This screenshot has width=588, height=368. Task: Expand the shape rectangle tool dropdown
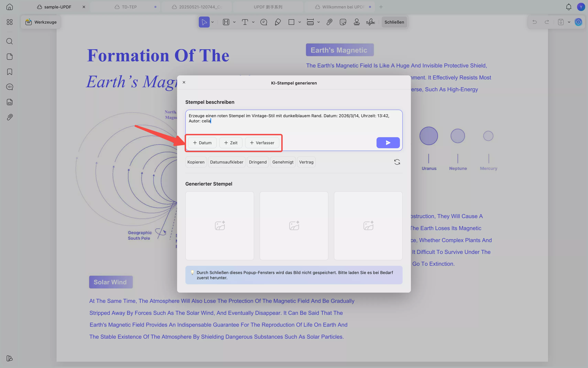[x=300, y=22]
